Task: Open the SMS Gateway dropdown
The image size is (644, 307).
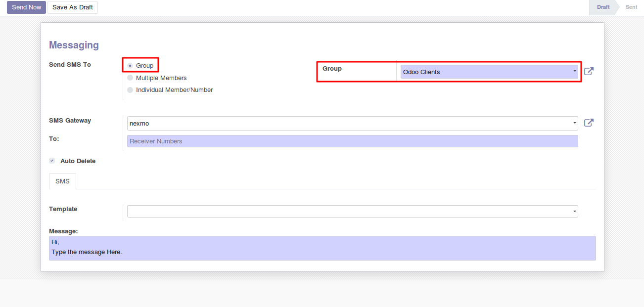Action: click(x=574, y=123)
